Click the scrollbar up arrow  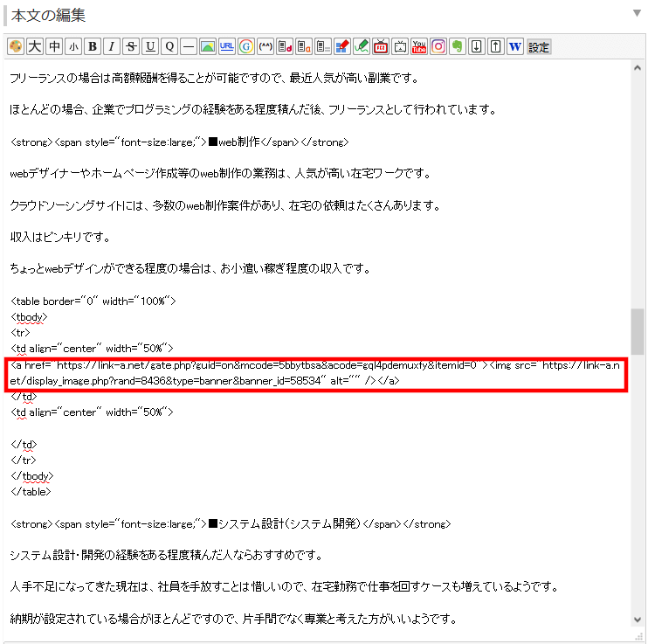638,68
